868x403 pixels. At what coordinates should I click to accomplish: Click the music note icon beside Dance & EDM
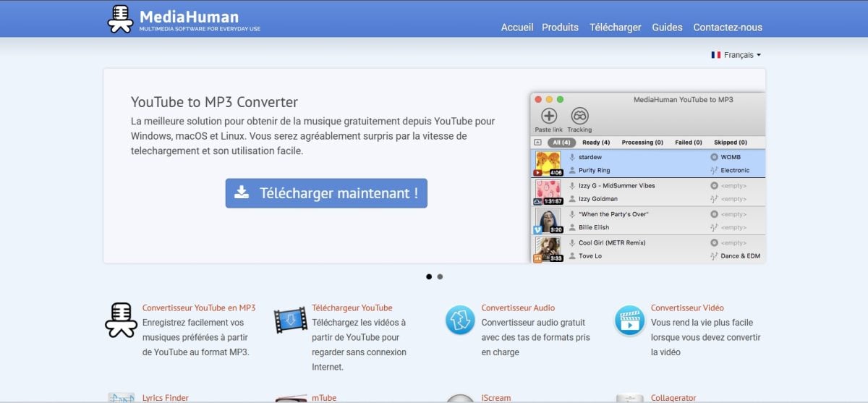pyautogui.click(x=714, y=256)
